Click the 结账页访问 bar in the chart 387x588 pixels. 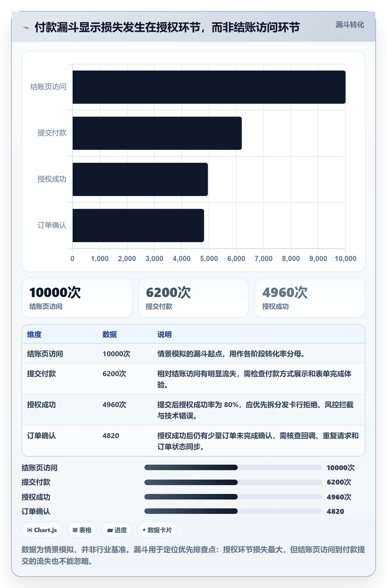point(209,87)
